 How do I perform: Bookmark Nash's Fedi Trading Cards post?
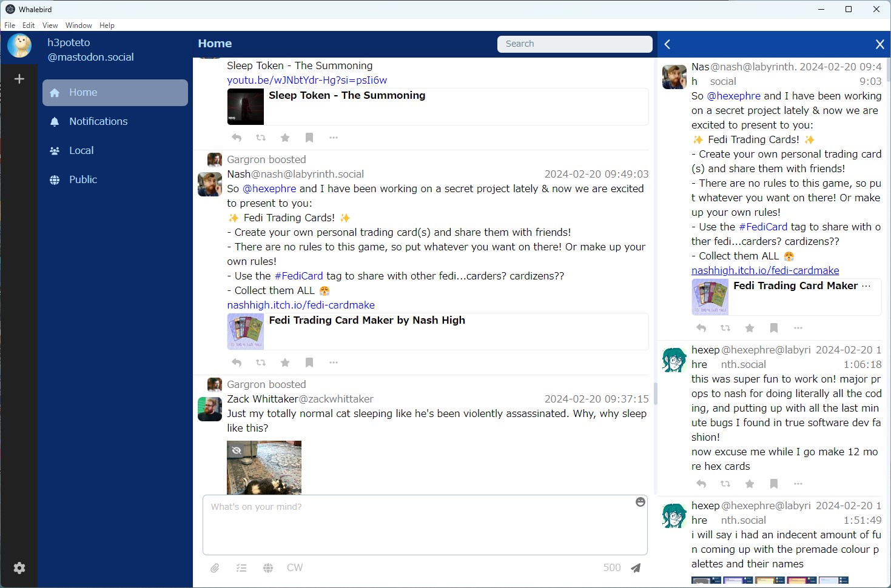[x=309, y=362]
